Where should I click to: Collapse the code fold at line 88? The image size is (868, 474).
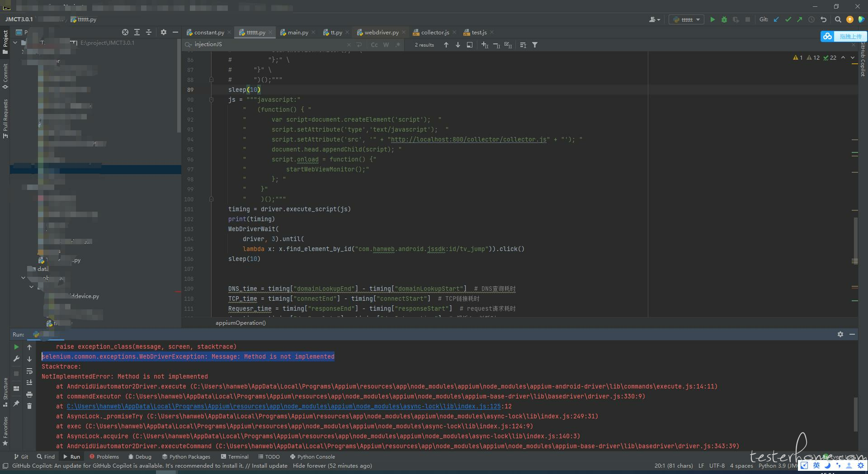(x=211, y=80)
